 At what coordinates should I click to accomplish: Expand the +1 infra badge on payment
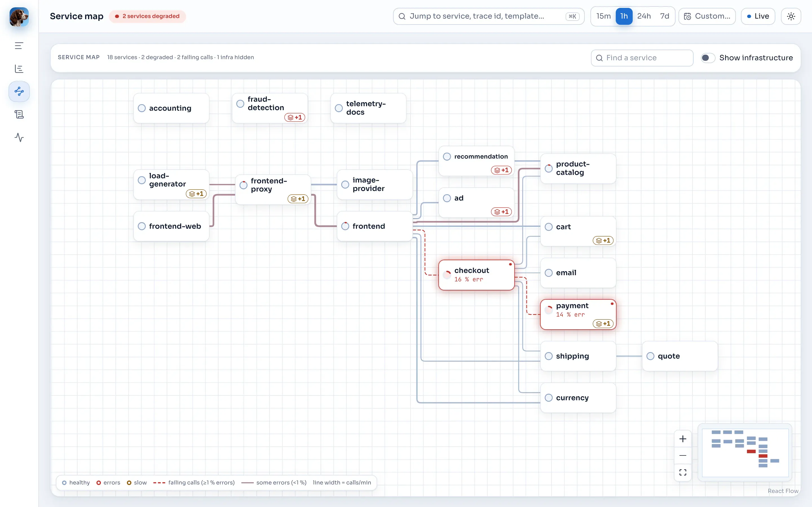(603, 324)
